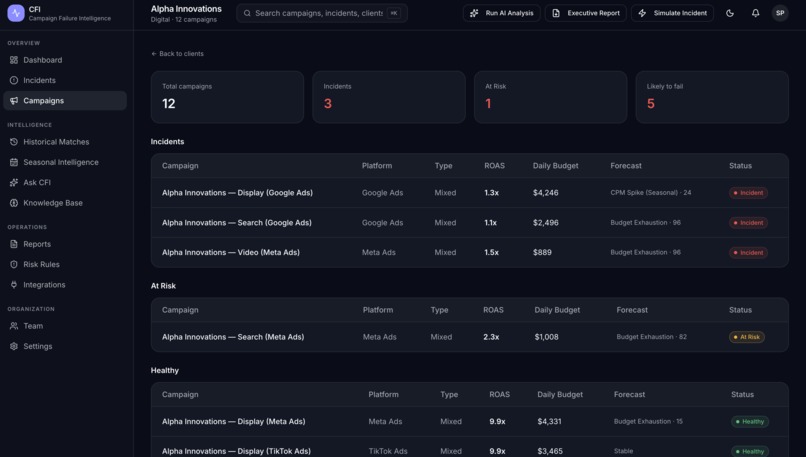Click the At Risk summary card
This screenshot has height=457, width=806.
click(x=551, y=97)
